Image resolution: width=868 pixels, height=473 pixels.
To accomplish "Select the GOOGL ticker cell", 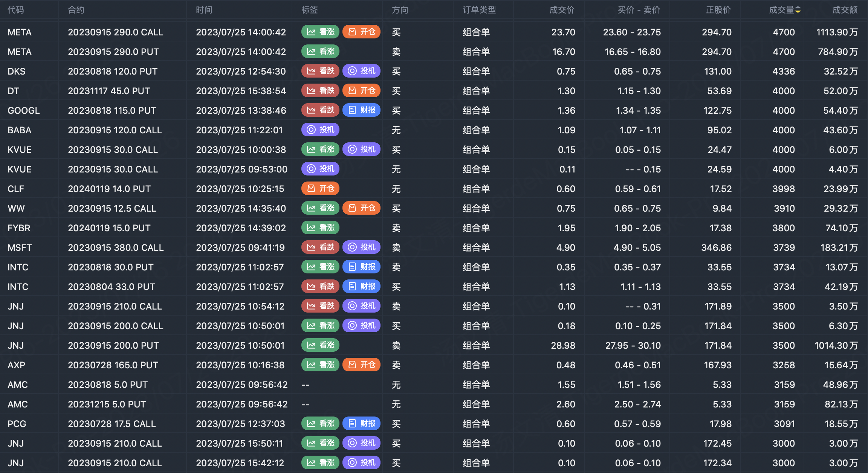I will click(x=24, y=110).
